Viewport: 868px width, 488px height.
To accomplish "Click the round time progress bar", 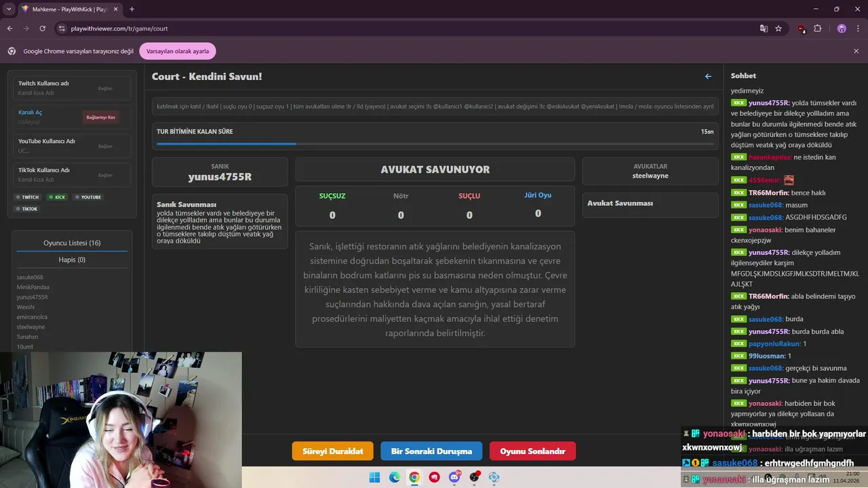I will 435,144.
